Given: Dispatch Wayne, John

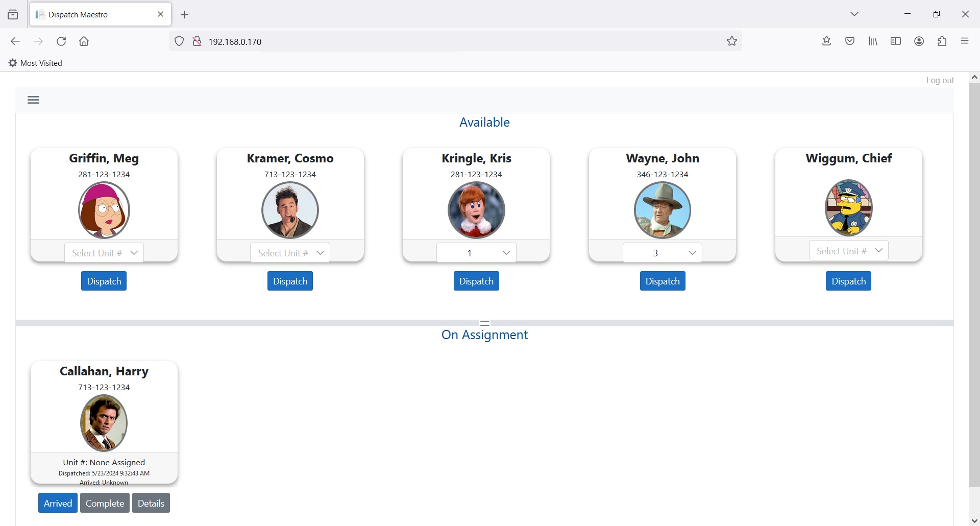Looking at the screenshot, I should coord(663,281).
